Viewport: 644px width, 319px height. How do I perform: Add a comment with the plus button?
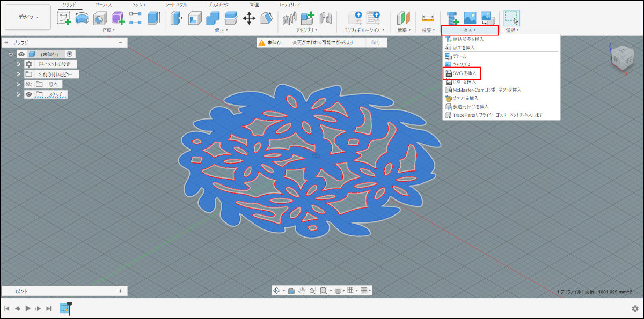120,291
